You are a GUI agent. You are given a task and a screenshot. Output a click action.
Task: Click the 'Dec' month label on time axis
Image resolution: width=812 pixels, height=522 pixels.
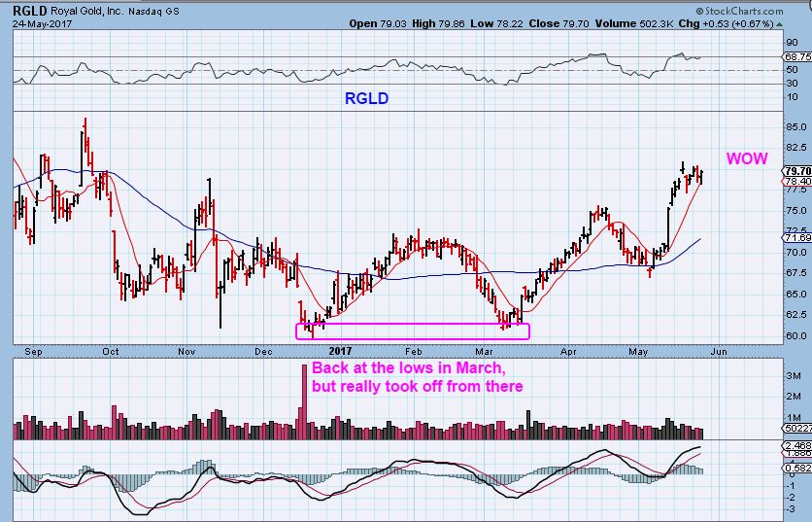click(263, 352)
